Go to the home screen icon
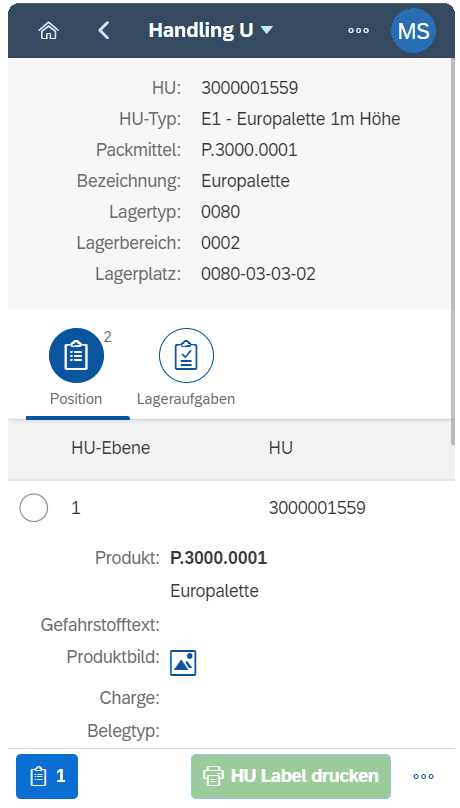The width and height of the screenshot is (460, 808). coord(48,30)
